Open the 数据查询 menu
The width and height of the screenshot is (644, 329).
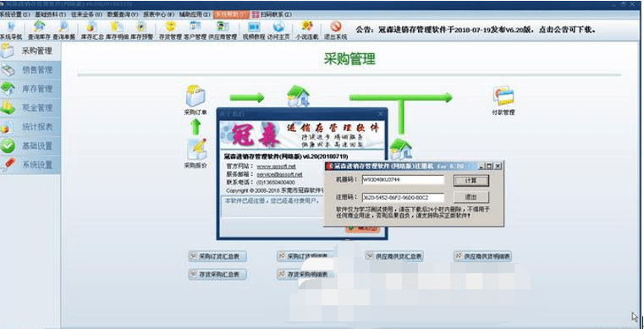click(123, 14)
